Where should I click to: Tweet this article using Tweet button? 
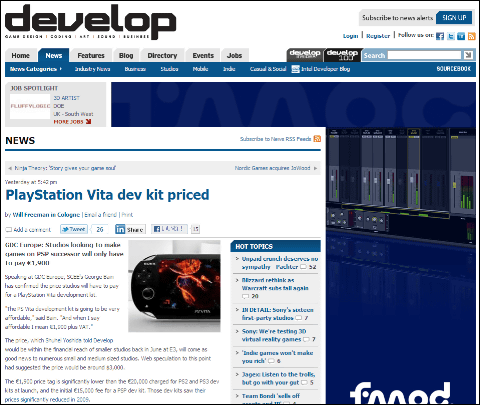coord(74,229)
